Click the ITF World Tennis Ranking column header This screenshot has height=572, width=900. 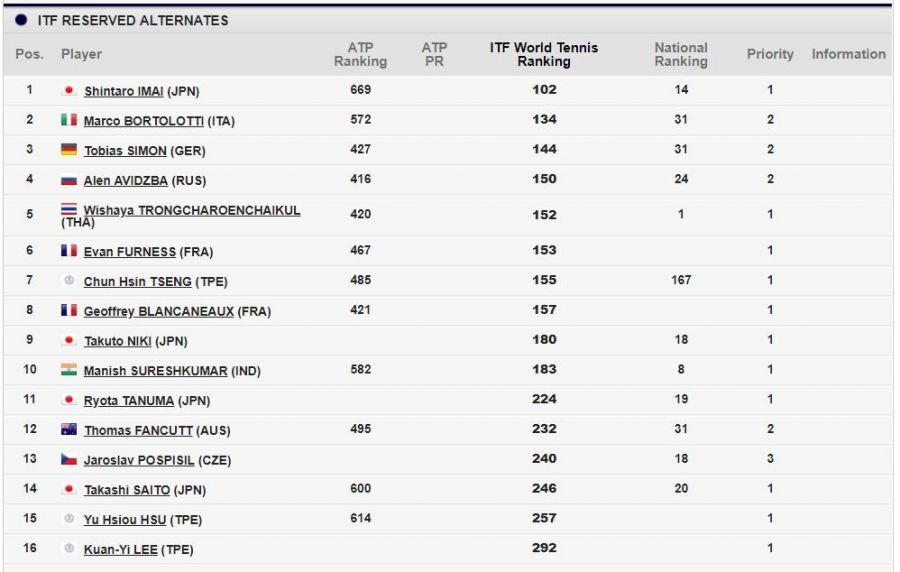543,54
